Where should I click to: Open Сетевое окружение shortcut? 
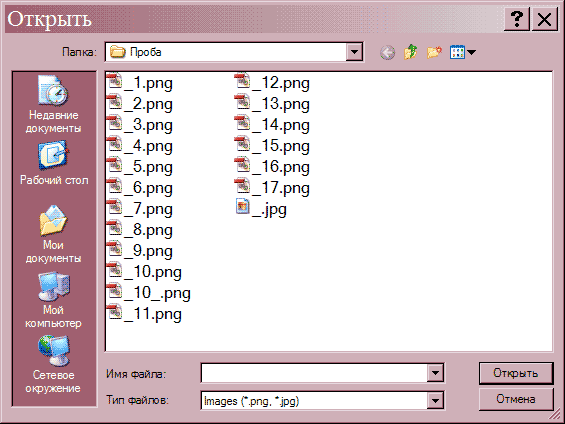tap(54, 365)
